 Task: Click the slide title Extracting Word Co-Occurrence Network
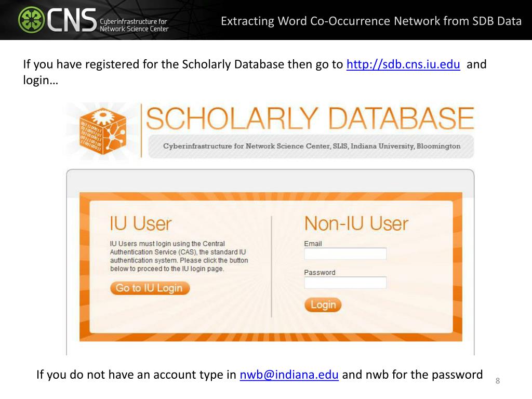(x=371, y=21)
